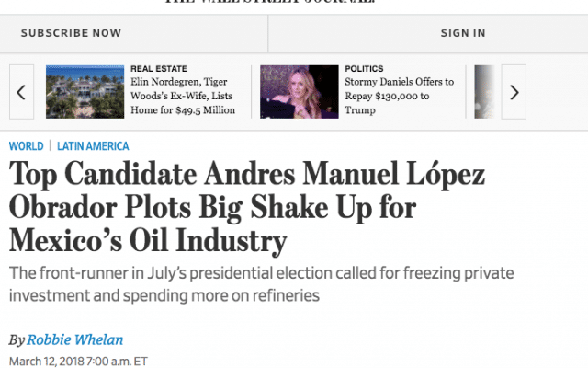Click SIGN IN

(x=463, y=33)
